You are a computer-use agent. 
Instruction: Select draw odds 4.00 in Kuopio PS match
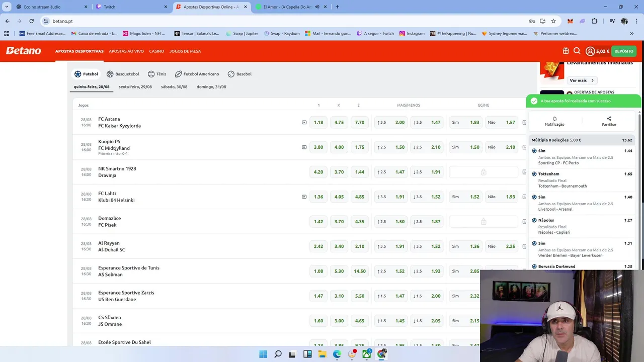(x=339, y=147)
